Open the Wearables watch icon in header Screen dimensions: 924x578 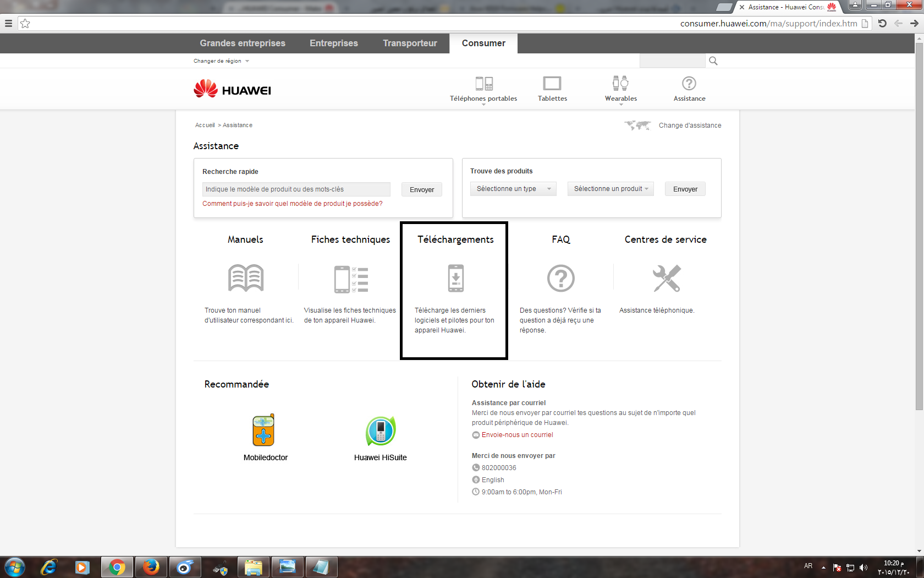point(621,83)
